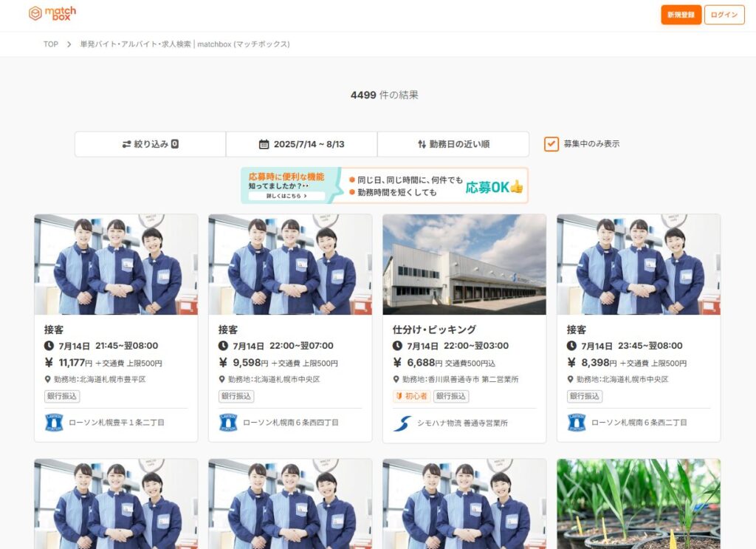756x549 pixels.
Task: Click the yen icon beside 9,598円
Action: point(223,363)
